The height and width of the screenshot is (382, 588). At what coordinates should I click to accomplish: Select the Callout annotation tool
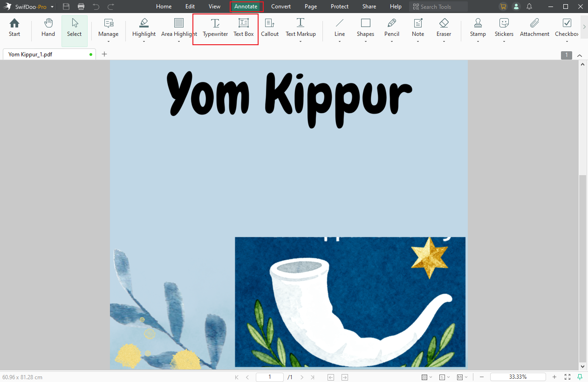click(x=270, y=29)
